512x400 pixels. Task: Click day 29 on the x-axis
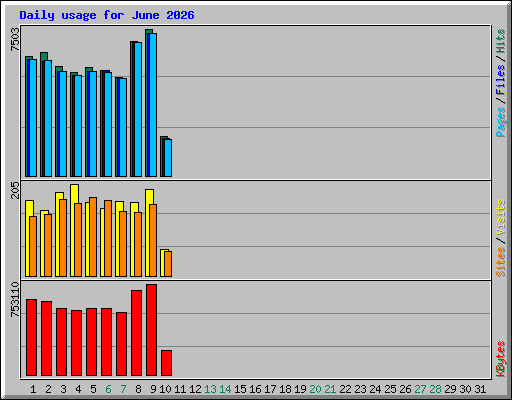click(x=450, y=389)
